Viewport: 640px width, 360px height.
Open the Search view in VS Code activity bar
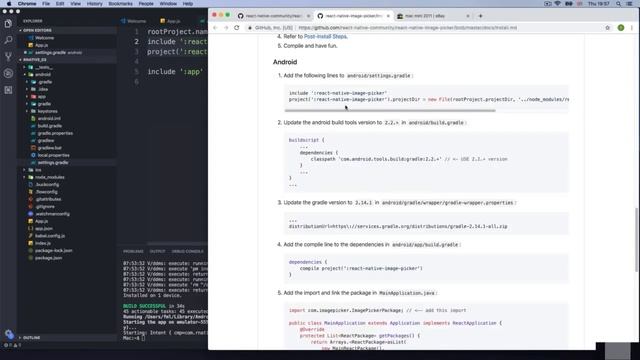8,40
